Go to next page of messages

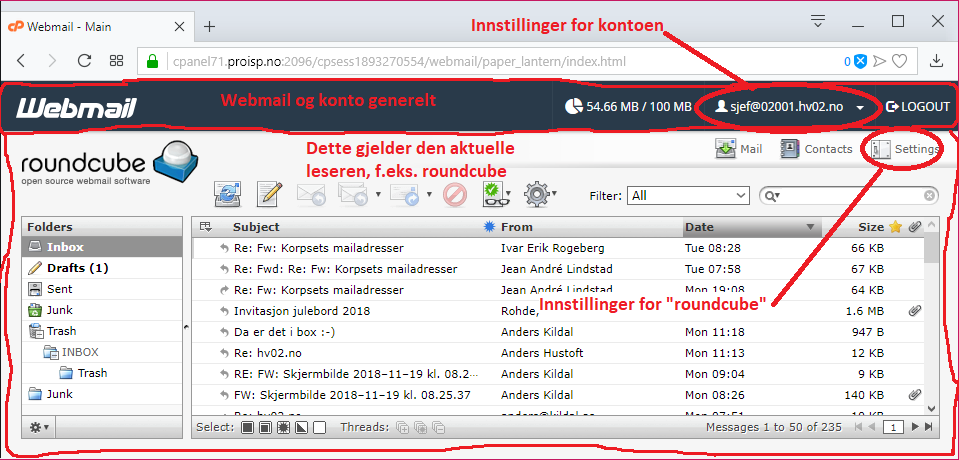point(916,427)
